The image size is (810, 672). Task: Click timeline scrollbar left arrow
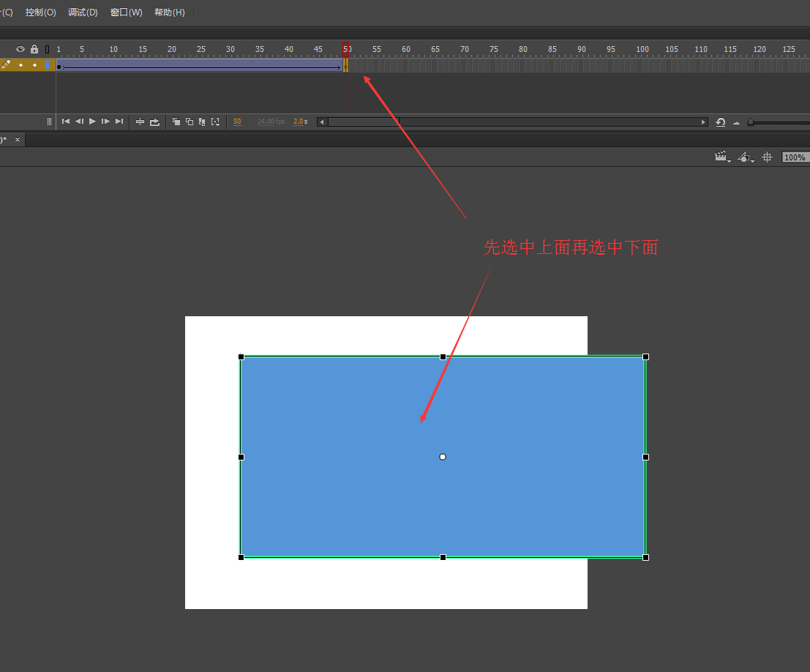(322, 122)
